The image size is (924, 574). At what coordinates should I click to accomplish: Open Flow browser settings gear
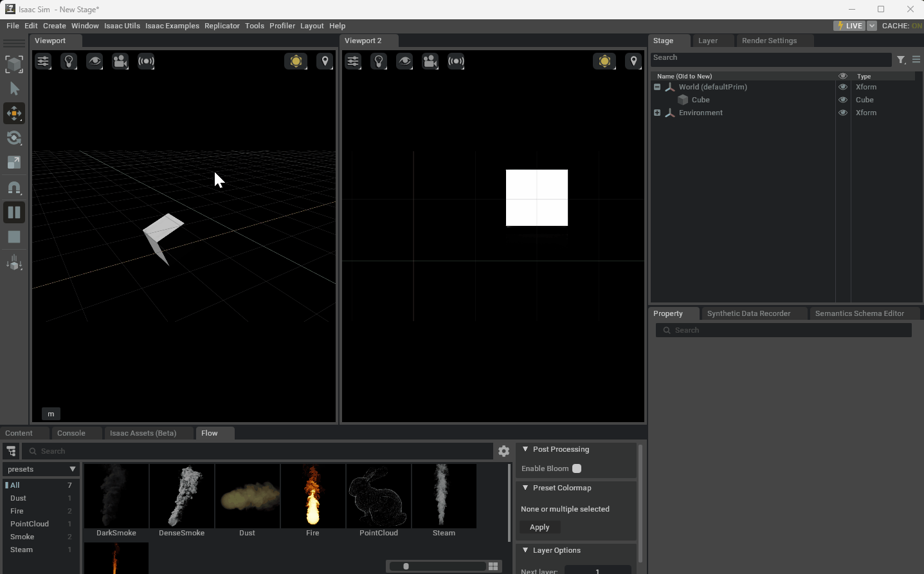(503, 452)
